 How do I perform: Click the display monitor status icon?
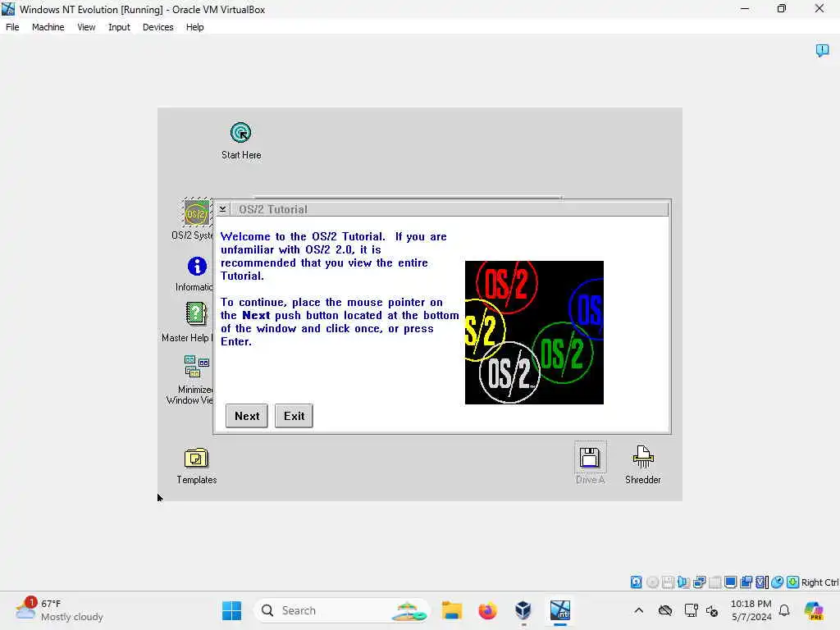pos(730,582)
